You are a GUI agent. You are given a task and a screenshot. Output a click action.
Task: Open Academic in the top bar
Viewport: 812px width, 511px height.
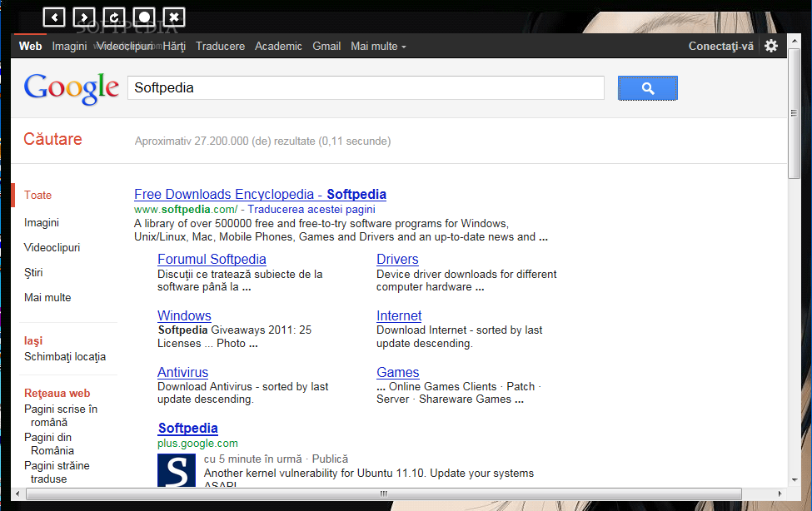click(278, 46)
